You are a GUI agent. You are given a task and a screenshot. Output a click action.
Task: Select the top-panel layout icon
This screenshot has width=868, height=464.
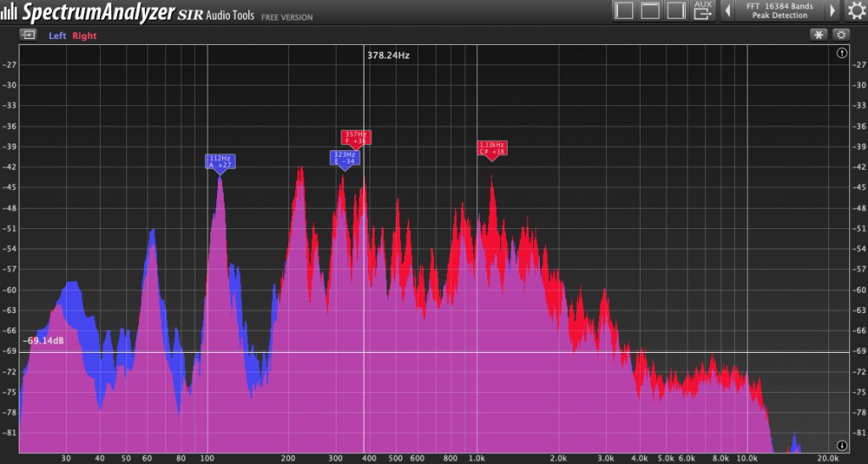(x=650, y=10)
